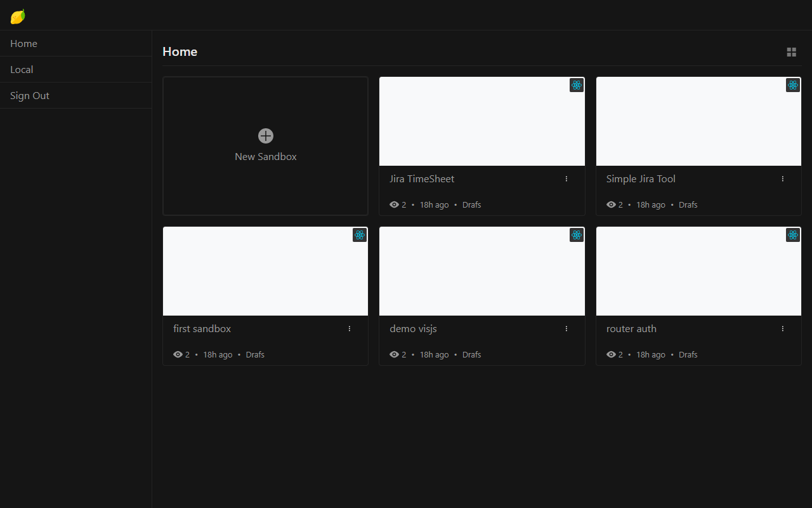
Task: Open the demo visjs sandbox title
Action: 413,329
